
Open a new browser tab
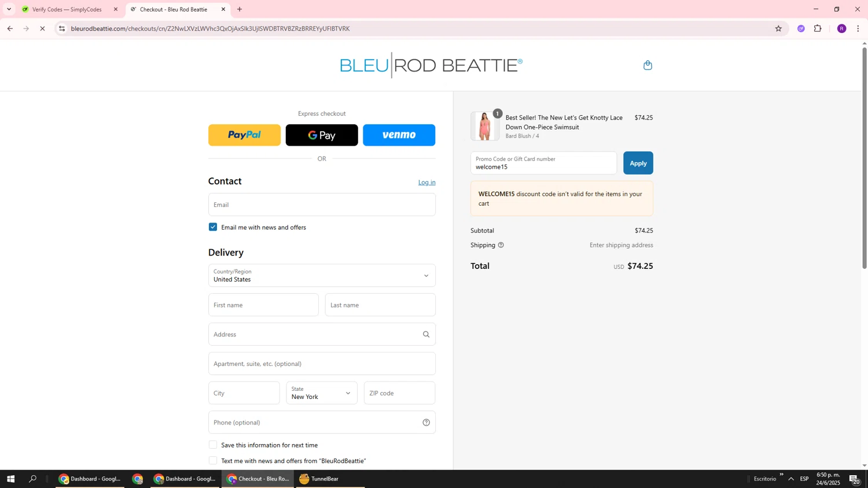pos(240,9)
